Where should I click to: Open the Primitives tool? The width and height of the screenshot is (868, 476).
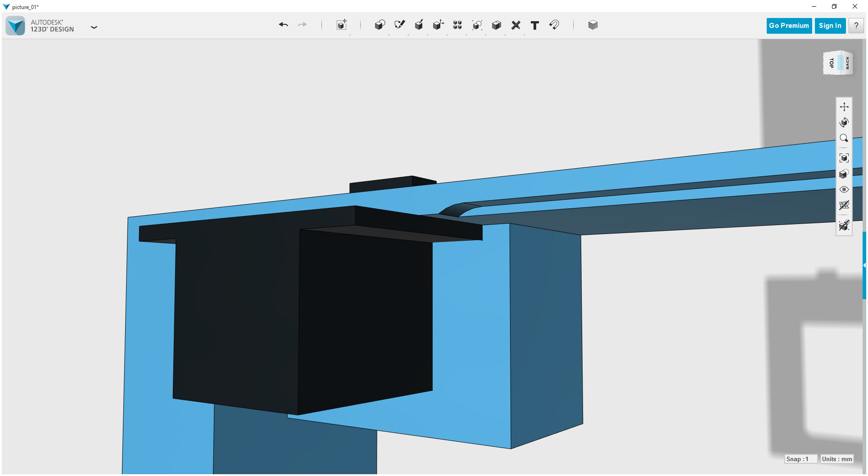point(380,25)
